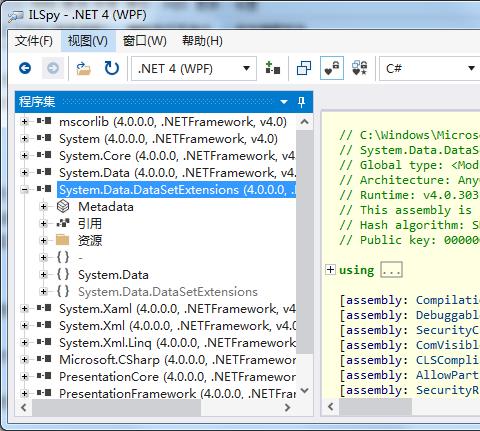This screenshot has width=480, height=431.
Task: Pin the 程序集 panel
Action: click(x=301, y=102)
